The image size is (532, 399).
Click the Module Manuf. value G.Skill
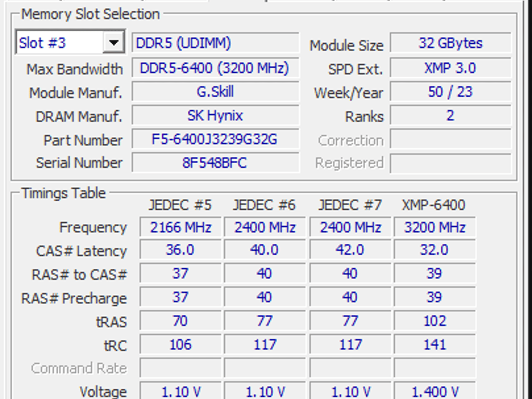215,91
